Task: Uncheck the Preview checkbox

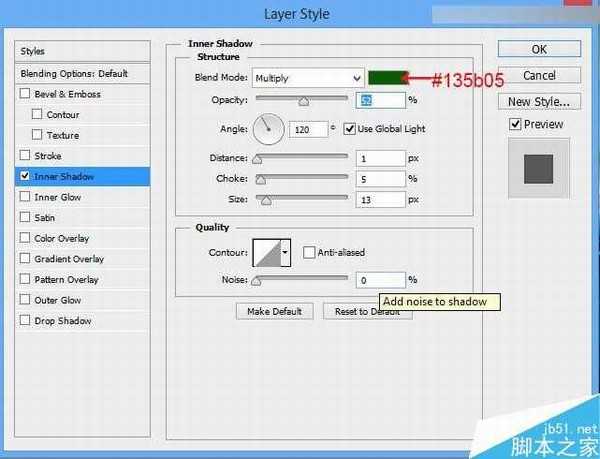Action: [x=515, y=124]
